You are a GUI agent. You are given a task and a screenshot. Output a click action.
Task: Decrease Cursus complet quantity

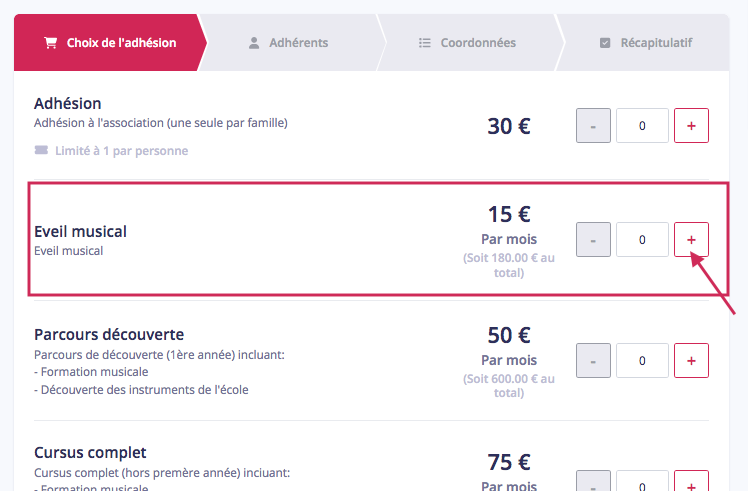click(593, 481)
